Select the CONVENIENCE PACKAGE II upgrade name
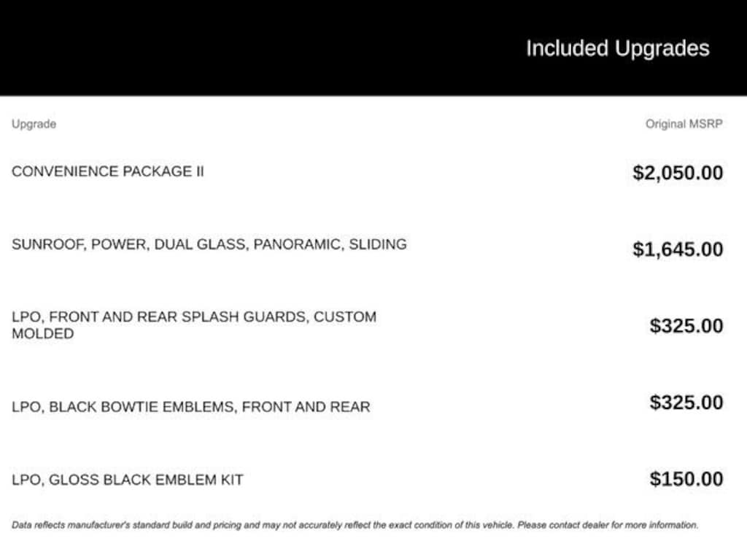 point(108,172)
